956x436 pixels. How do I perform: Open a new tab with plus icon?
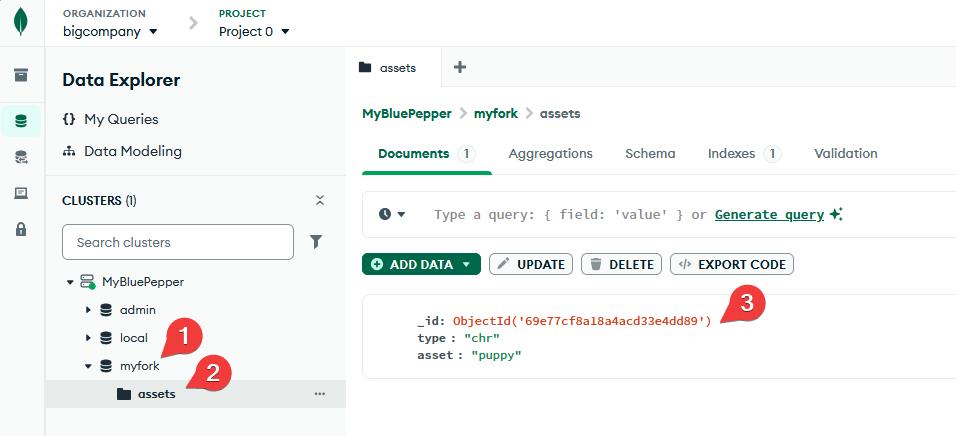click(x=460, y=67)
